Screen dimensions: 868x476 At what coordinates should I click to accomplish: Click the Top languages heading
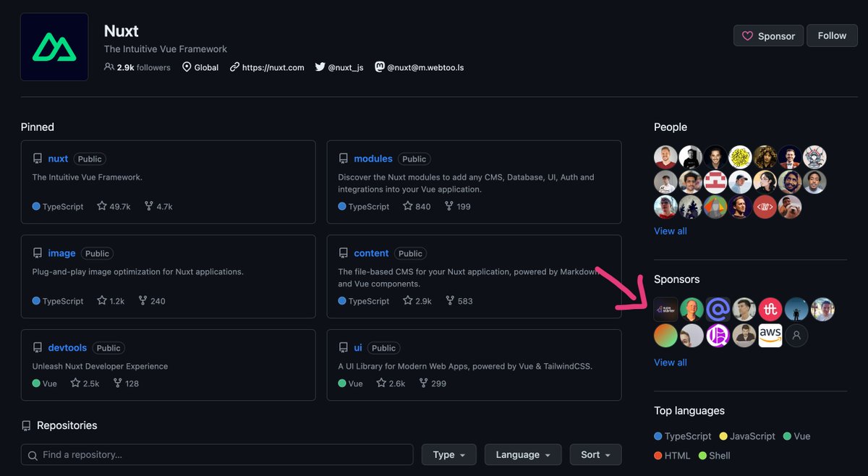pyautogui.click(x=689, y=410)
